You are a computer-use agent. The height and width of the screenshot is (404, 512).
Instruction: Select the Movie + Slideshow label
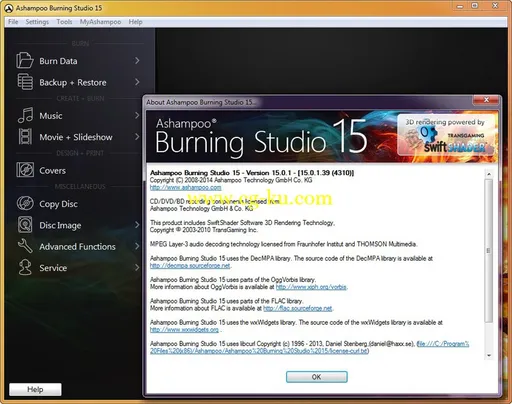[76, 137]
